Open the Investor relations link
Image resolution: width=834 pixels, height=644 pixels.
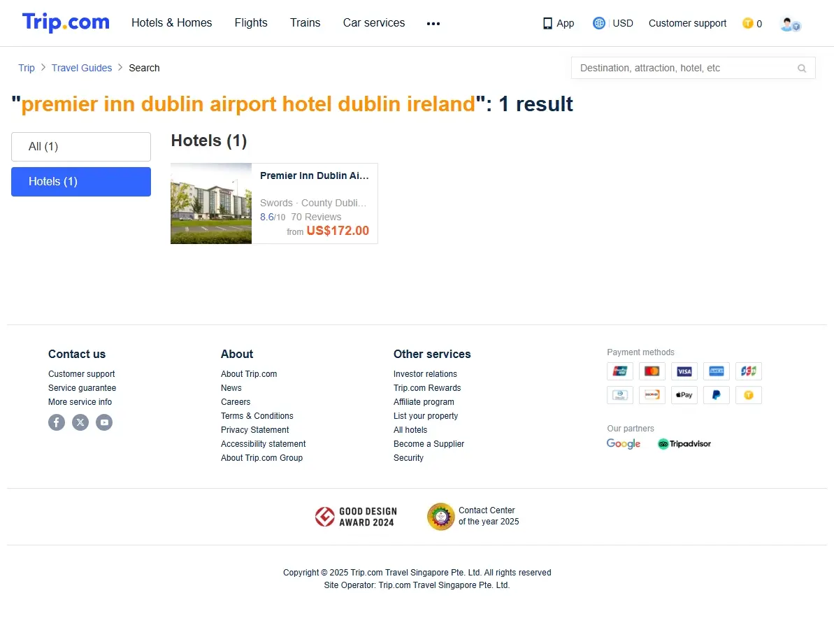click(425, 374)
